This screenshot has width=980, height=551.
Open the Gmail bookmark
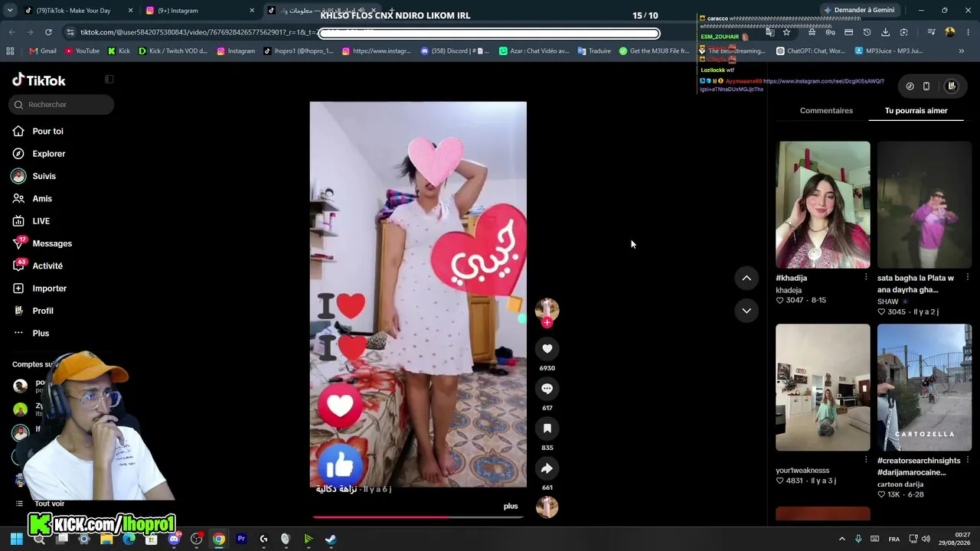(x=43, y=51)
